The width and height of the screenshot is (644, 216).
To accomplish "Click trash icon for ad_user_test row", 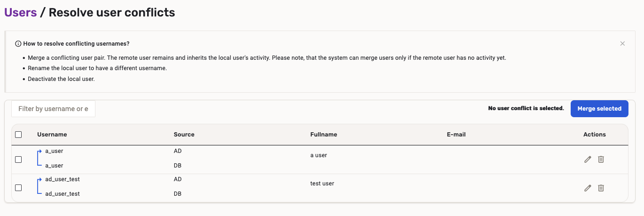I will 601,188.
